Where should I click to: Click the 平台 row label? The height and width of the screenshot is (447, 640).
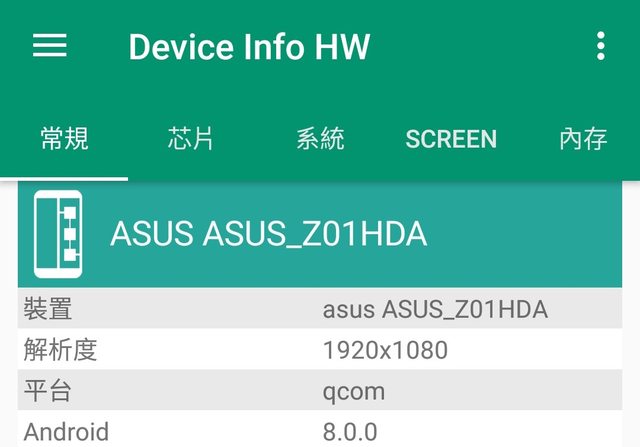(x=48, y=390)
